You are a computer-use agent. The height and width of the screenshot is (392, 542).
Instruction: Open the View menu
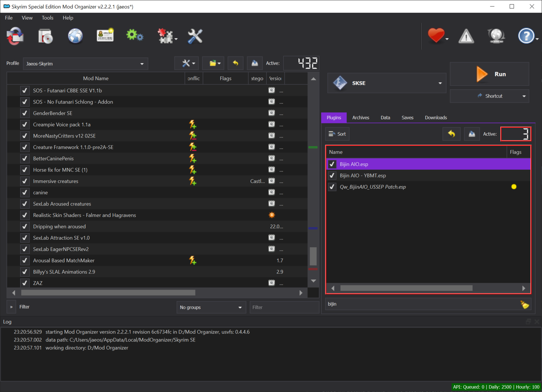pyautogui.click(x=27, y=18)
